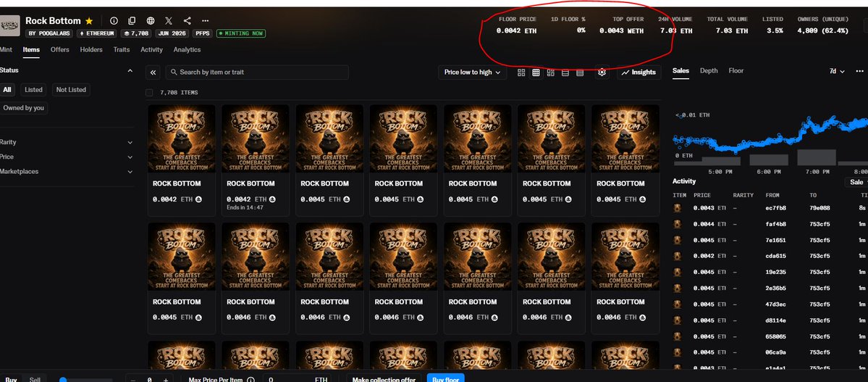Viewport: 868px width, 382px height.
Task: Open the view settings gear icon
Action: [602, 72]
